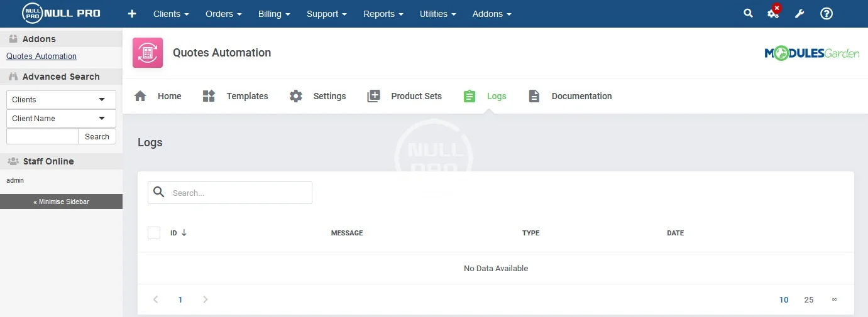The width and height of the screenshot is (868, 317).
Task: Open the Reports menu
Action: tap(383, 14)
